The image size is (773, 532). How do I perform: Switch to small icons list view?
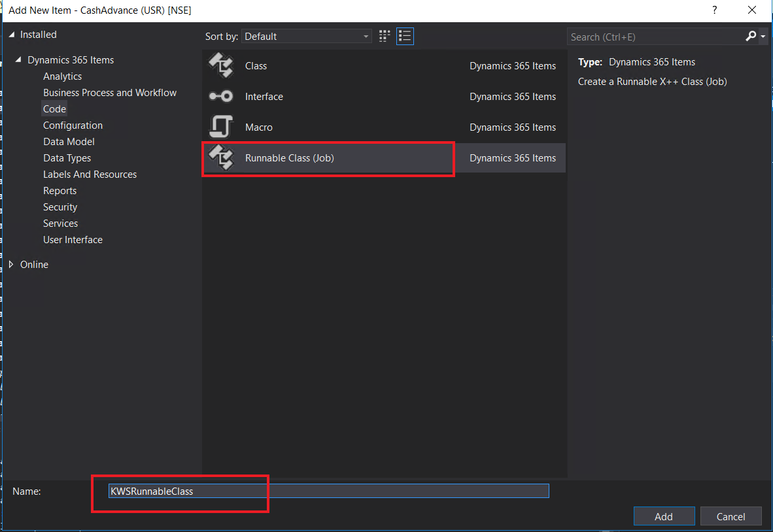(405, 36)
